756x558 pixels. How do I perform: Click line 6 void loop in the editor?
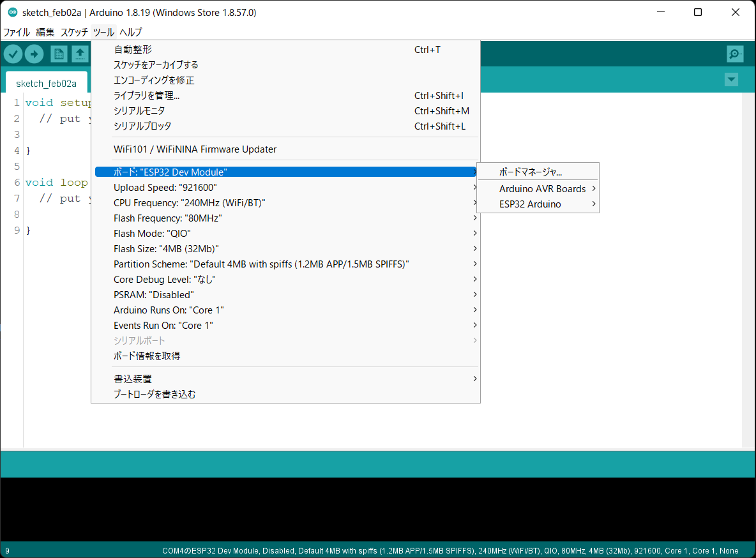point(57,182)
